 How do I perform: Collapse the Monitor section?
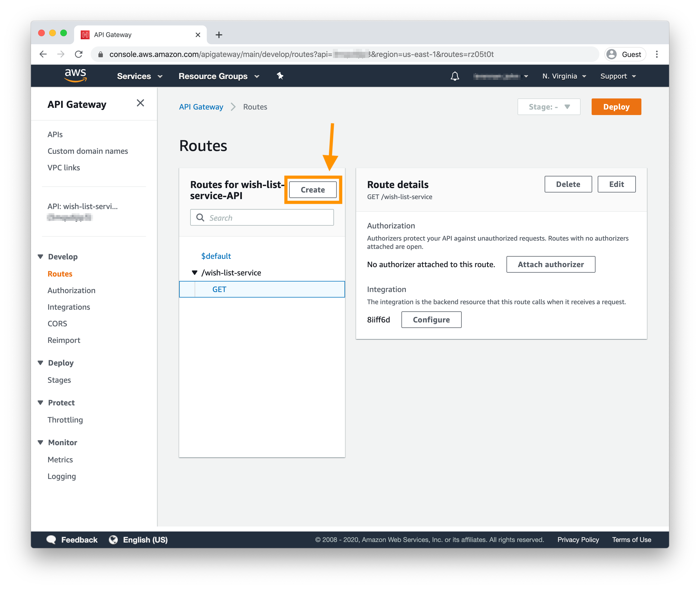point(41,442)
